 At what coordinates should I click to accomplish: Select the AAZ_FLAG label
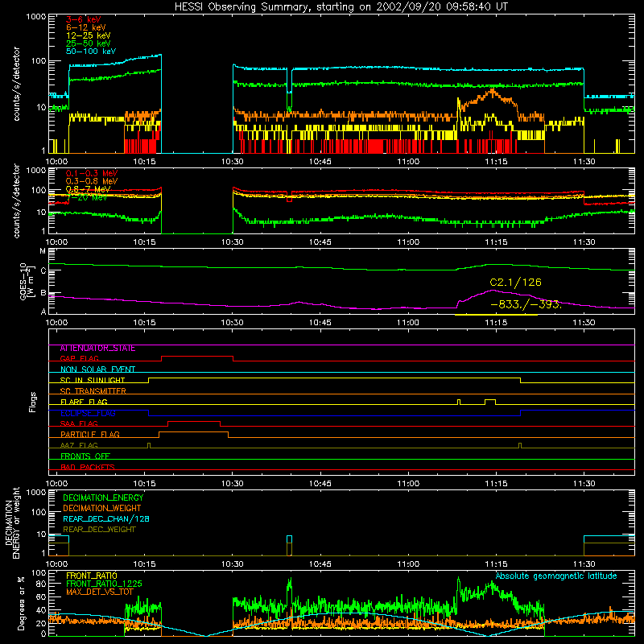pyautogui.click(x=79, y=445)
